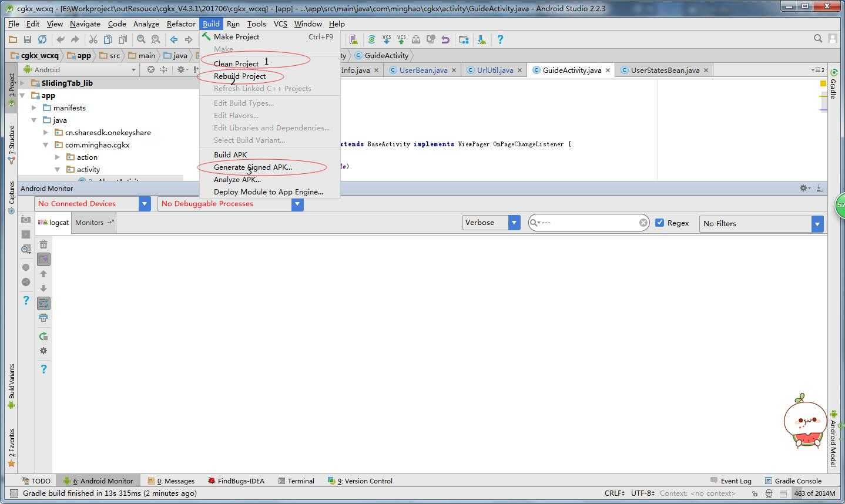The height and width of the screenshot is (504, 845).
Task: Open the Verbose log level dropdown
Action: click(491, 223)
